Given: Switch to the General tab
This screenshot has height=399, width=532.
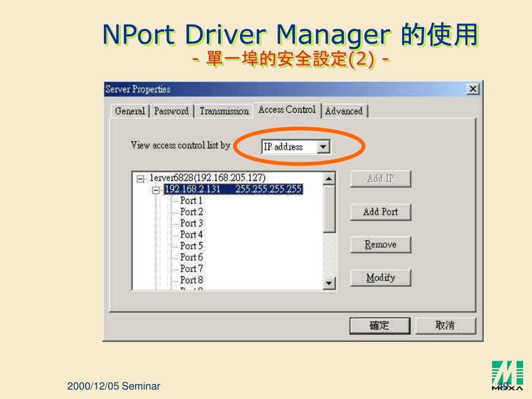Looking at the screenshot, I should pyautogui.click(x=130, y=111).
